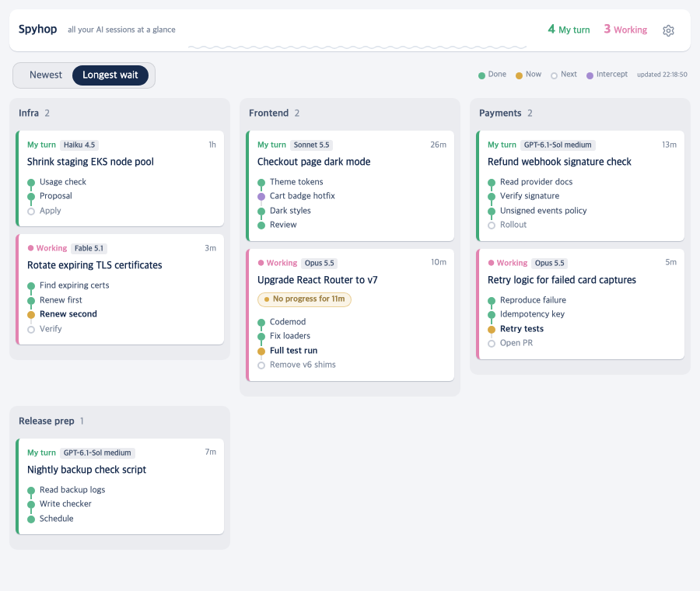Click the Read backup logs green dot
This screenshot has width=700, height=591.
pyautogui.click(x=31, y=491)
